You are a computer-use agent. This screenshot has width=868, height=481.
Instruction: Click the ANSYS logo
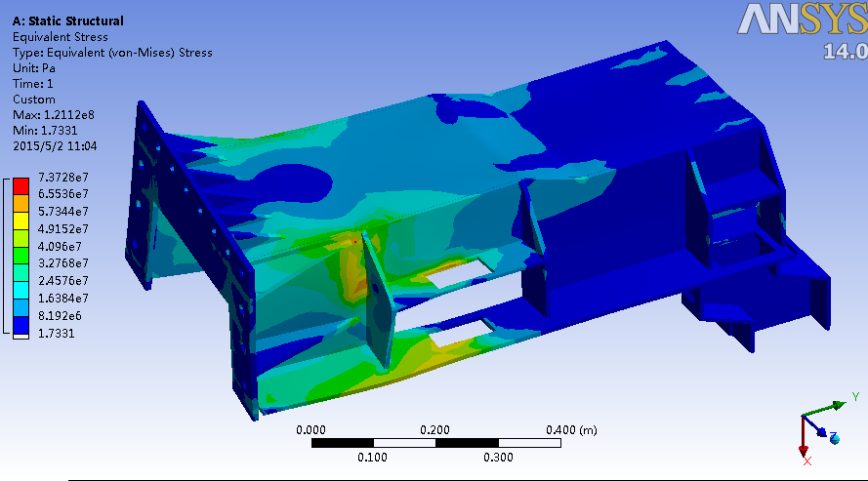click(x=801, y=20)
